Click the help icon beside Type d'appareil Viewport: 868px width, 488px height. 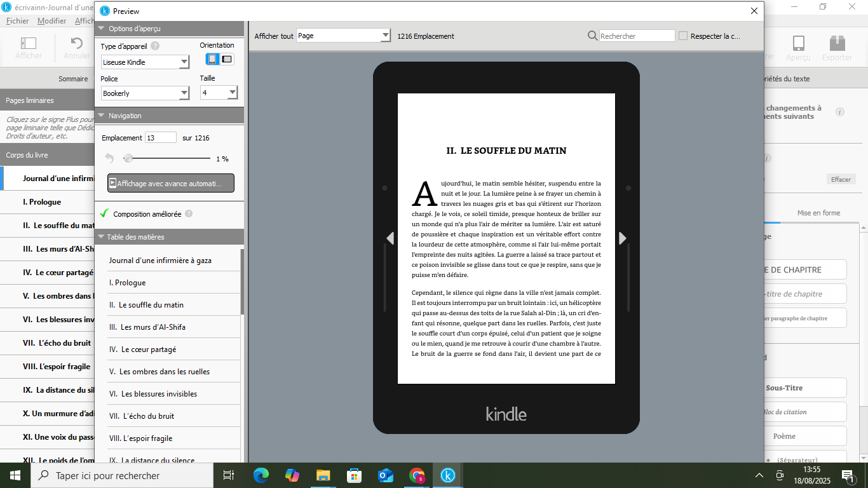(155, 46)
